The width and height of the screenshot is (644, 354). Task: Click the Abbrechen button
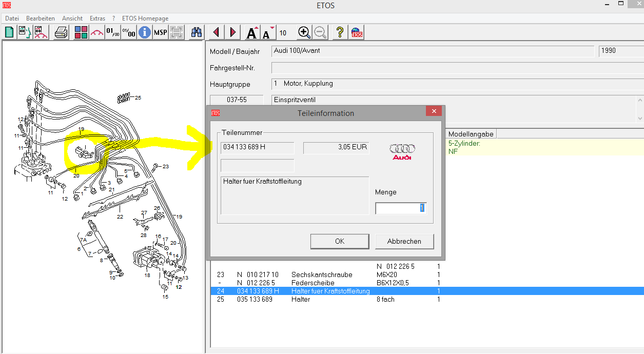pyautogui.click(x=404, y=241)
